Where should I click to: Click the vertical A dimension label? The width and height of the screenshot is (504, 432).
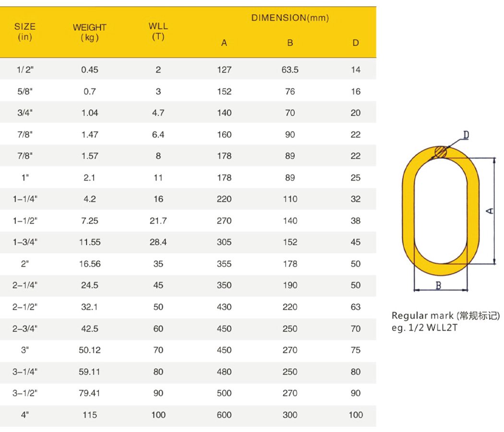[x=490, y=211]
